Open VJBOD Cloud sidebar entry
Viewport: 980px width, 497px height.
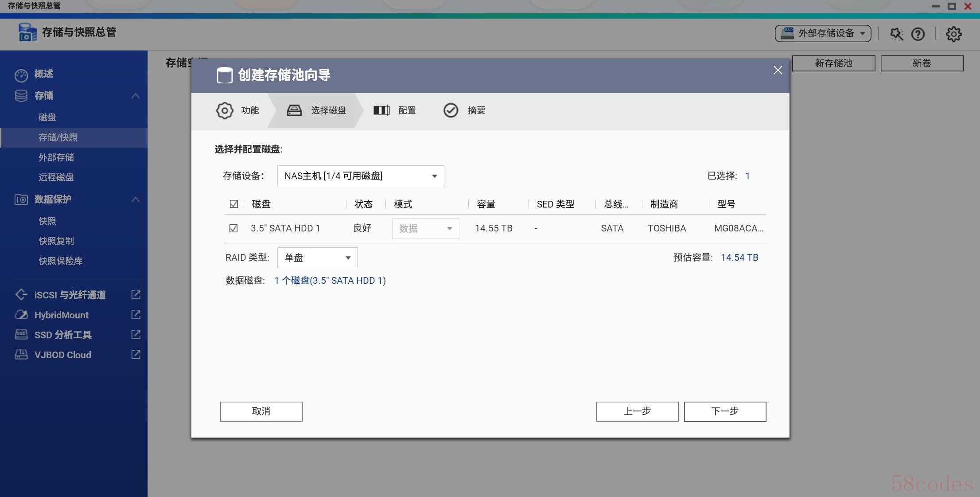[63, 355]
